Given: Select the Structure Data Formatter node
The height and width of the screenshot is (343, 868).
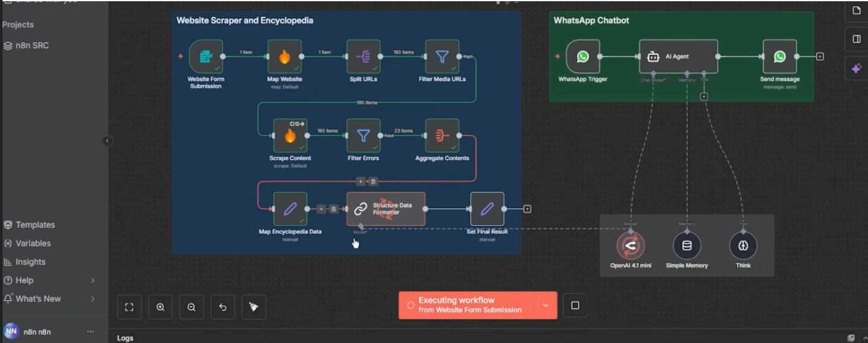Looking at the screenshot, I should coord(386,209).
